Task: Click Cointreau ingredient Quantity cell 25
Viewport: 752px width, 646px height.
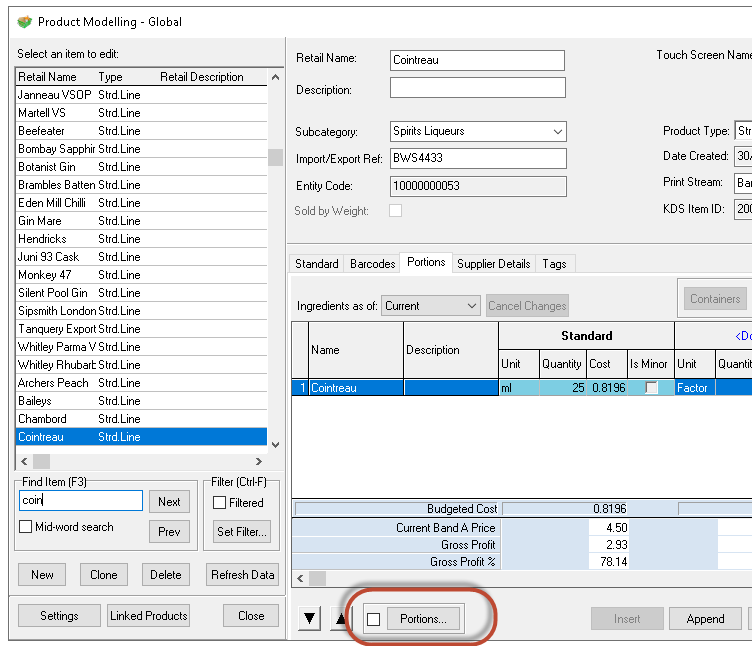Action: pyautogui.click(x=563, y=388)
